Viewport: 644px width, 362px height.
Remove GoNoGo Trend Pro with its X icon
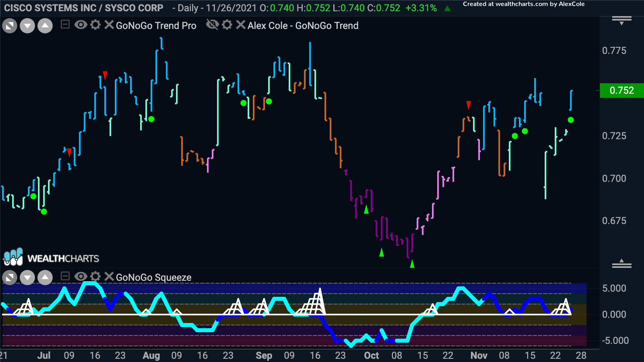(x=108, y=25)
